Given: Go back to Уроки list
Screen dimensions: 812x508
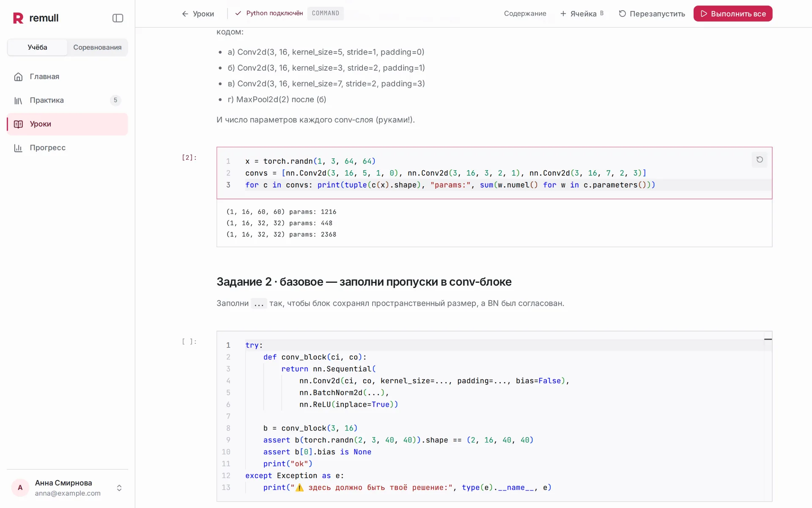Looking at the screenshot, I should tap(198, 14).
